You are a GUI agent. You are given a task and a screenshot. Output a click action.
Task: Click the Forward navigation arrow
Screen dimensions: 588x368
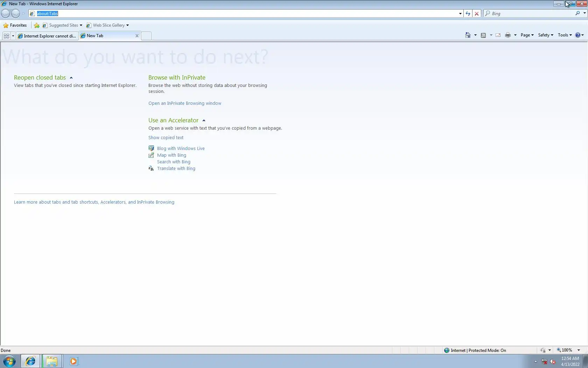(x=15, y=14)
